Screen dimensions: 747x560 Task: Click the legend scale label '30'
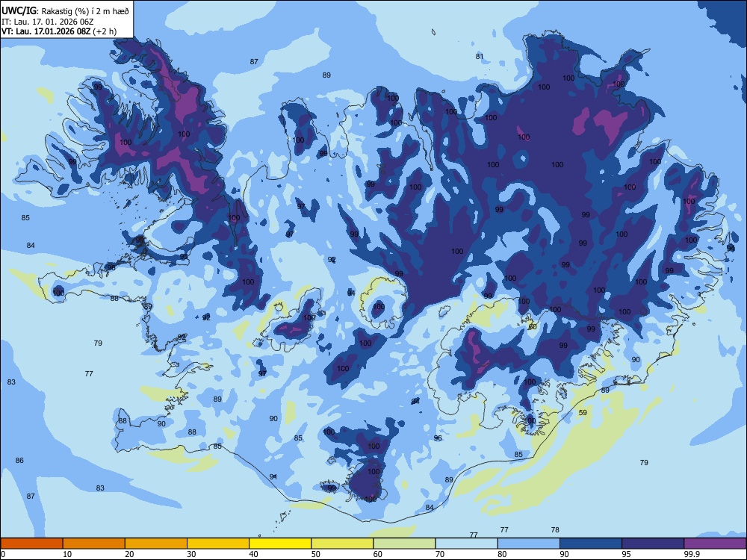click(191, 554)
